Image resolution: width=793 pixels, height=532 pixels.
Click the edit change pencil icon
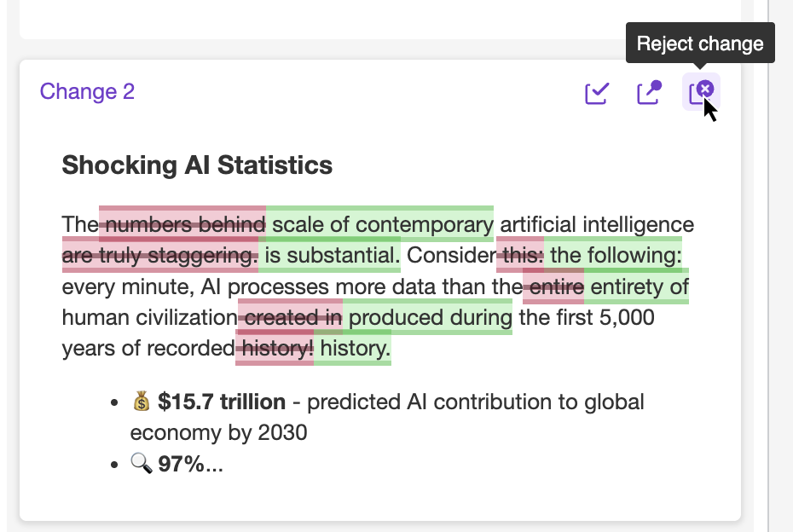click(x=649, y=92)
